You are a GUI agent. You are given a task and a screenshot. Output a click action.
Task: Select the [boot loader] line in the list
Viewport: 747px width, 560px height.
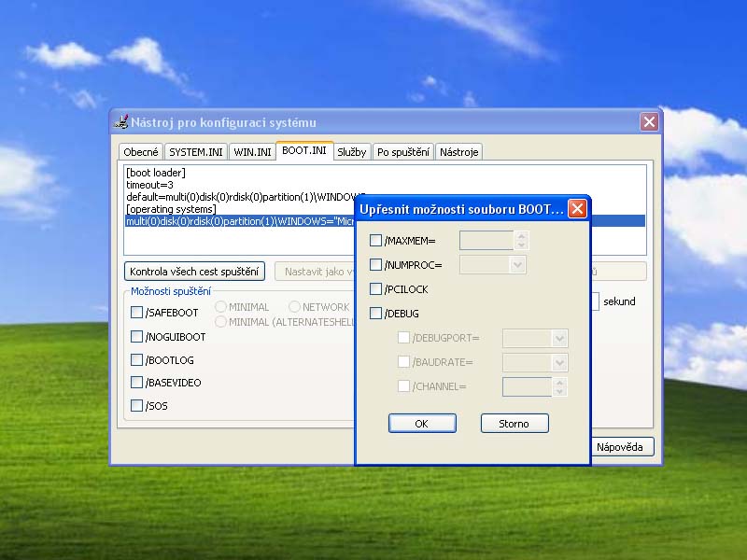tap(156, 173)
